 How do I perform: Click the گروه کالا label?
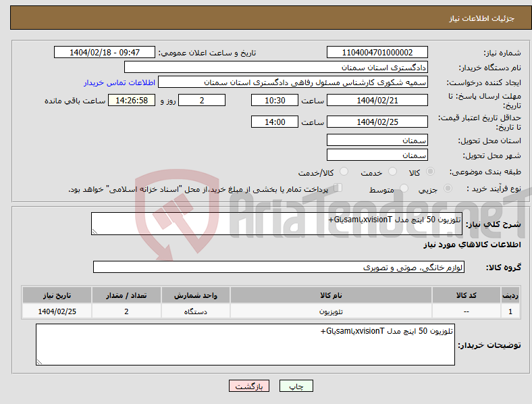pyautogui.click(x=504, y=267)
